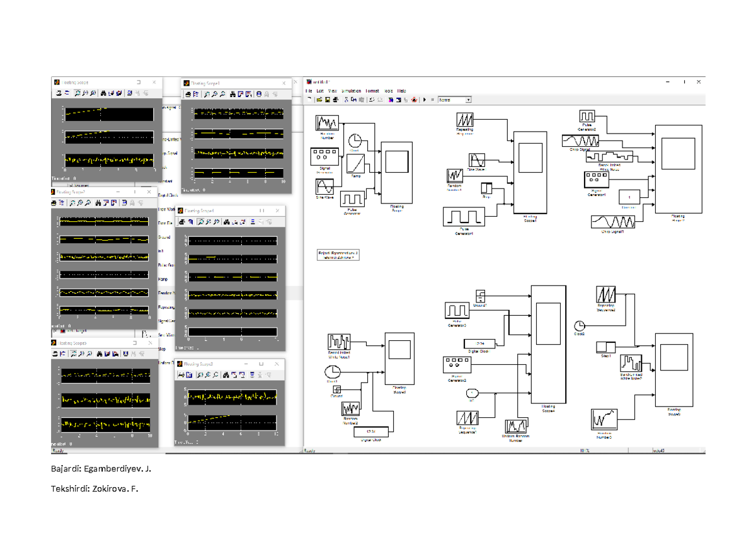Select Ground in the library list behind scopes
The width and height of the screenshot is (756, 535).
164,237
